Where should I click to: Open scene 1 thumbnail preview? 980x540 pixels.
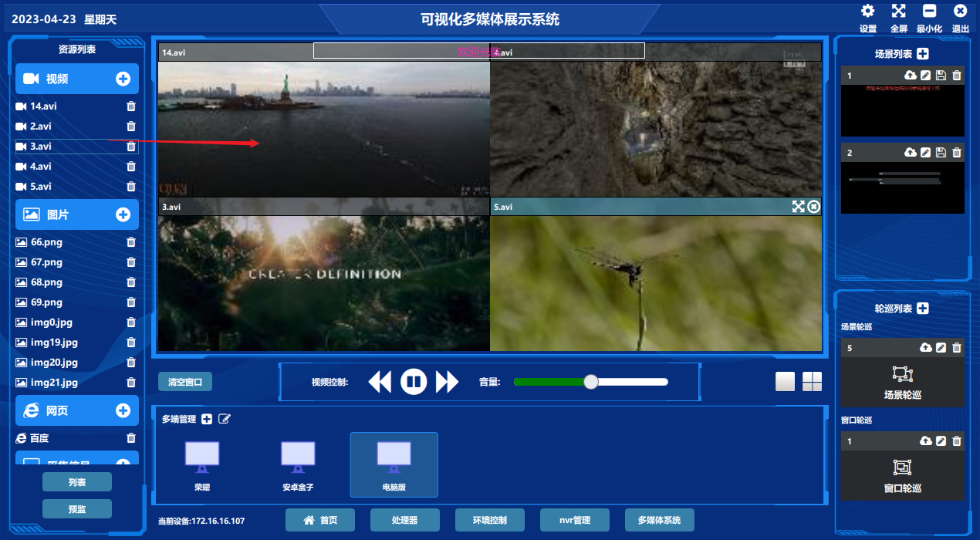tap(902, 110)
